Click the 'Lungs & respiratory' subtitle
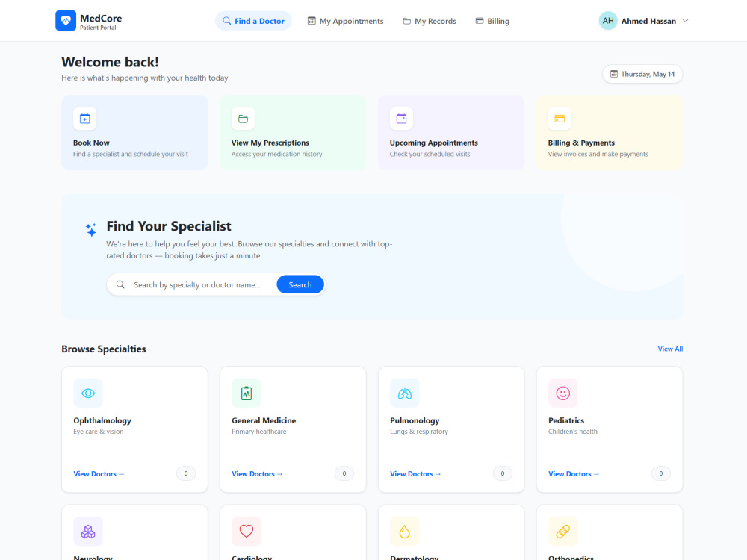 point(419,432)
